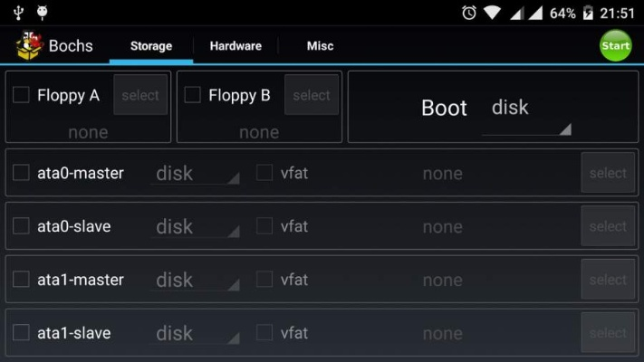The width and height of the screenshot is (644, 362).
Task: Toggle vfat checkbox for ata0-slave
Action: [x=264, y=226]
